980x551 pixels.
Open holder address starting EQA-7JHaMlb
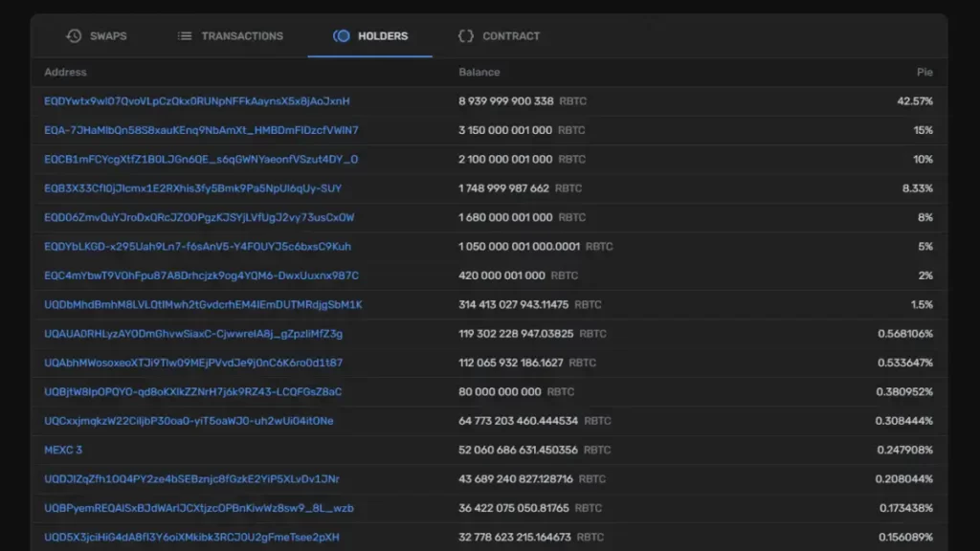201,130
